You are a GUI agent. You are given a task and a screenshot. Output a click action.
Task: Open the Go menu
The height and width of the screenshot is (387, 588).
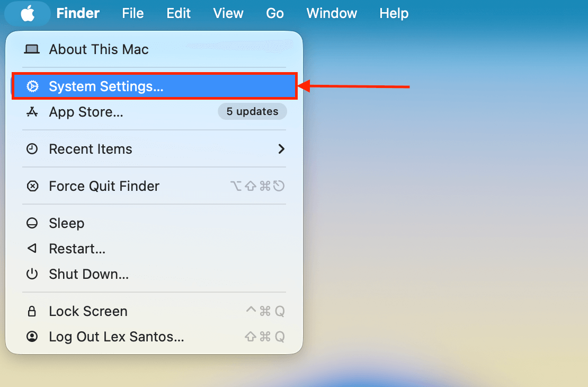pos(275,13)
